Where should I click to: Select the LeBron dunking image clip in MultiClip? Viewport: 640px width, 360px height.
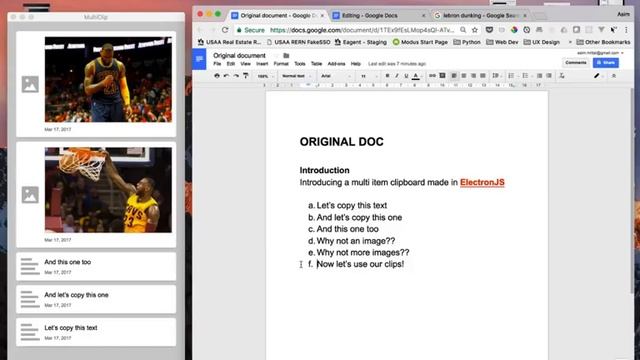tap(96, 195)
